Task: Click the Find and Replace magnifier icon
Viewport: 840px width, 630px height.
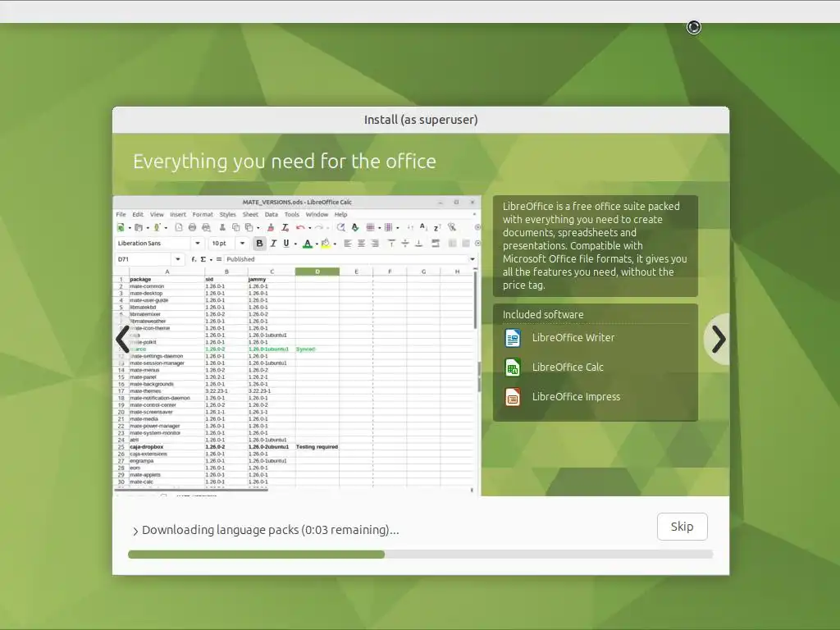Action: pos(340,228)
